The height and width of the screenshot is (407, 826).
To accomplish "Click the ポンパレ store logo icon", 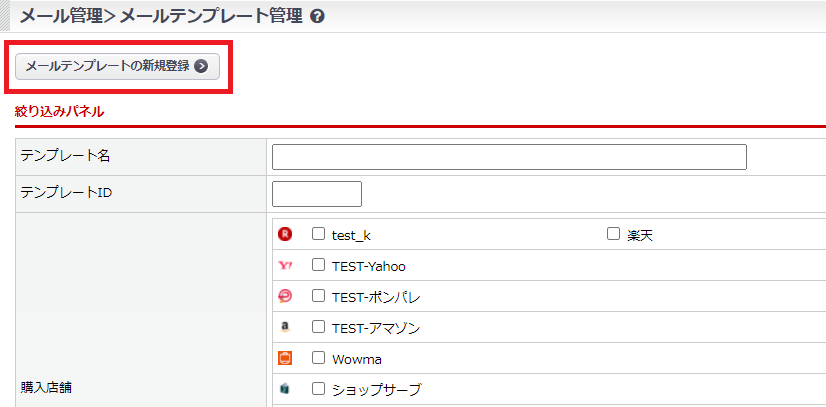I will (x=285, y=297).
